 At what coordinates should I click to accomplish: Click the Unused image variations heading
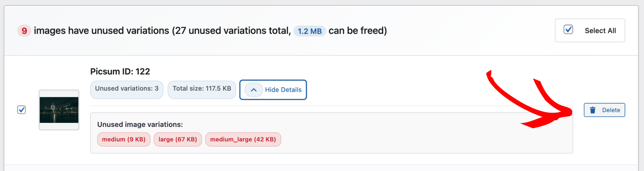tap(140, 125)
